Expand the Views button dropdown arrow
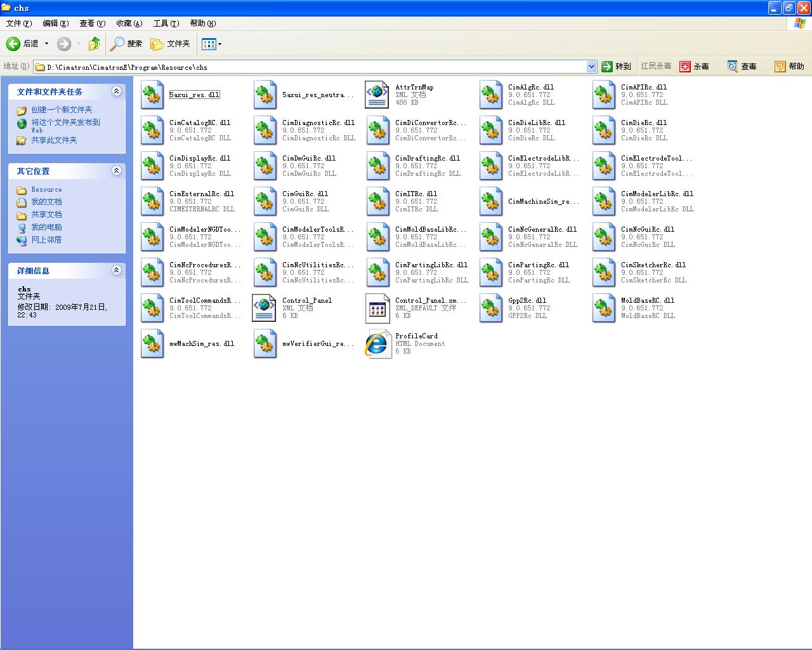The image size is (812, 650). 220,44
